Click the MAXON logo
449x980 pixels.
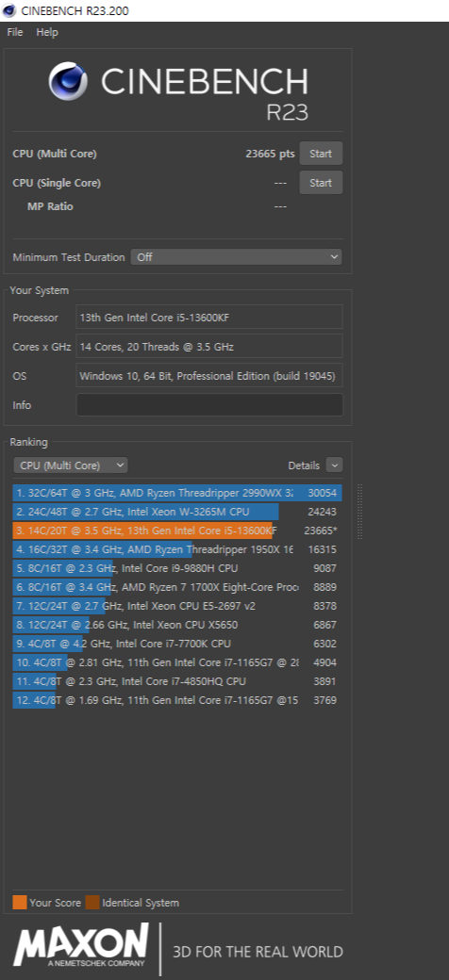pyautogui.click(x=82, y=945)
